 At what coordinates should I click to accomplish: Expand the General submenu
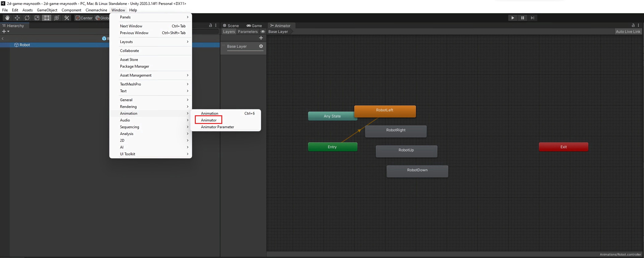(x=151, y=100)
